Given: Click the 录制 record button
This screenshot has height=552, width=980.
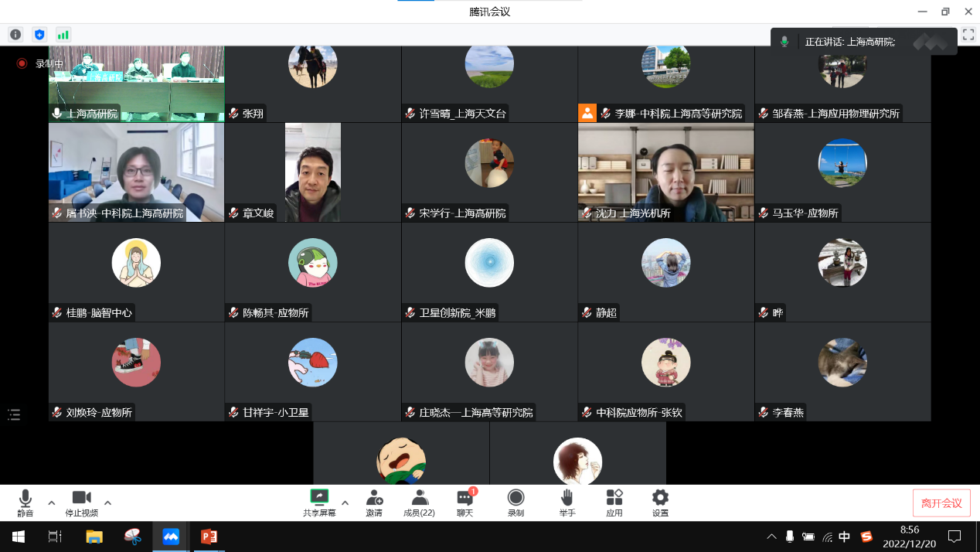Looking at the screenshot, I should [x=516, y=503].
